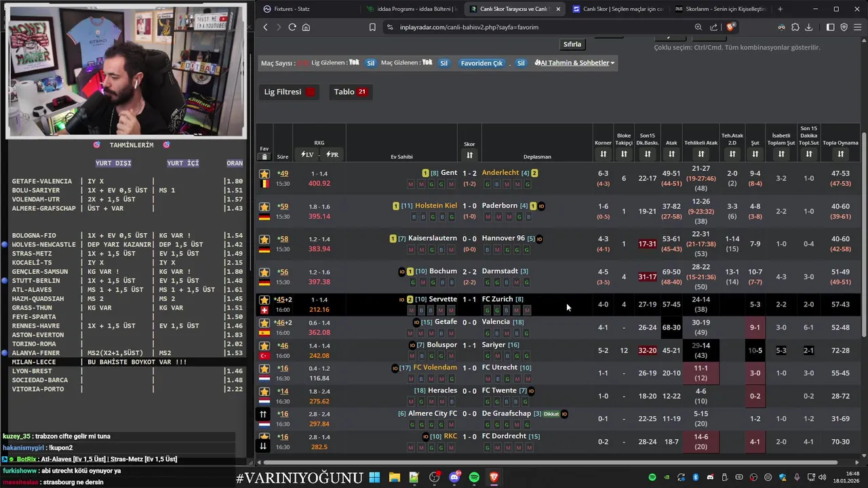Screen dimensions: 868x488
Task: Unfavorite the Gent - Anderlecht match star
Action: tap(264, 174)
